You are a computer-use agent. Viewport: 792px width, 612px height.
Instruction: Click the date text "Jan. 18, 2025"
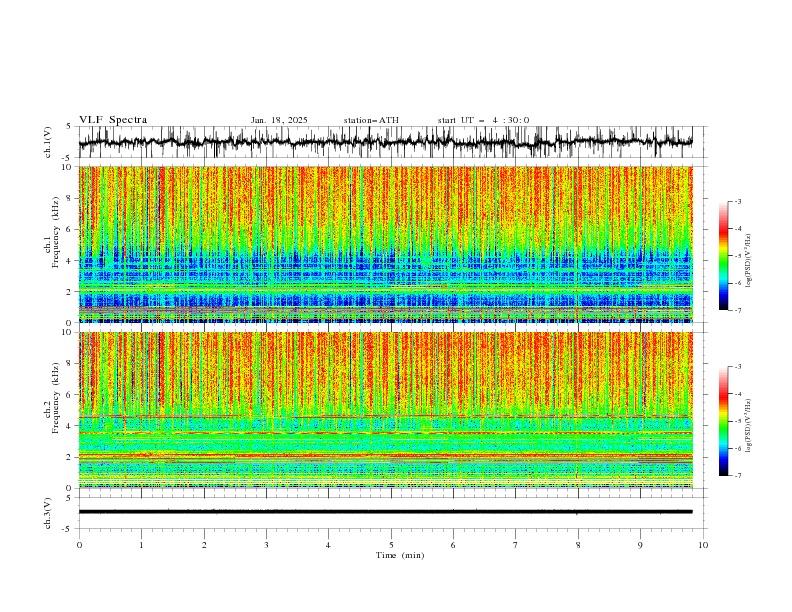coord(279,120)
